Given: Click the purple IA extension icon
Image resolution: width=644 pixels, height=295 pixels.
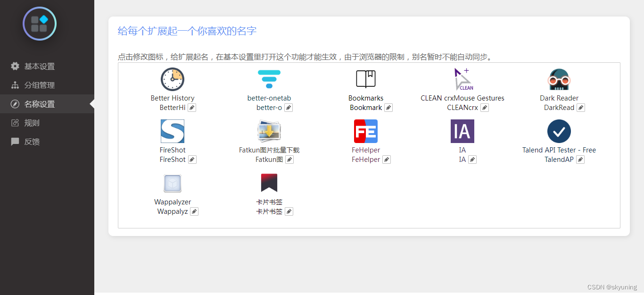Looking at the screenshot, I should 462,131.
